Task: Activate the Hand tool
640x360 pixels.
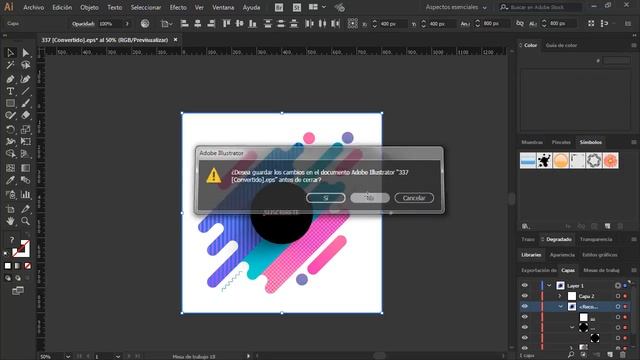Action: pyautogui.click(x=10, y=221)
